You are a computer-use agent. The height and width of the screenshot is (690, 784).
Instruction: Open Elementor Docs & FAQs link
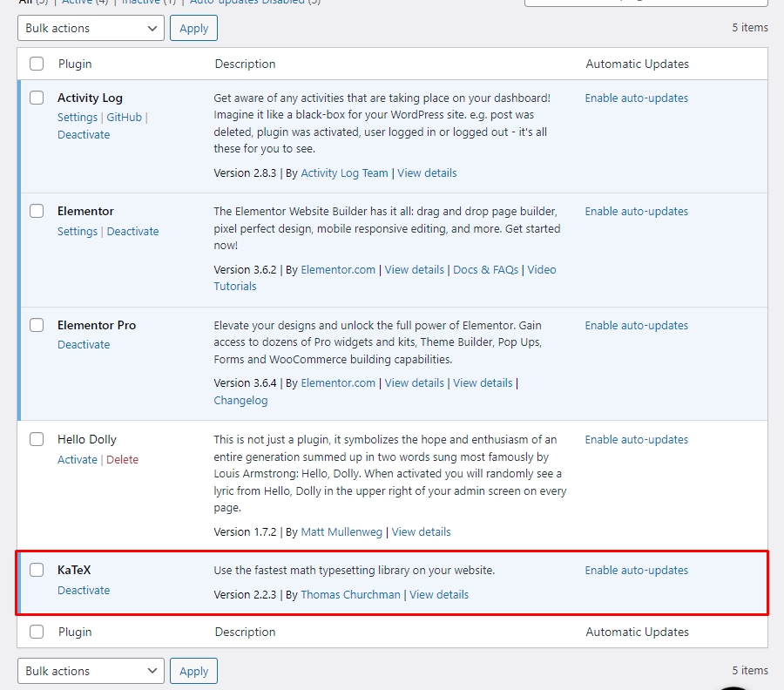tap(485, 270)
